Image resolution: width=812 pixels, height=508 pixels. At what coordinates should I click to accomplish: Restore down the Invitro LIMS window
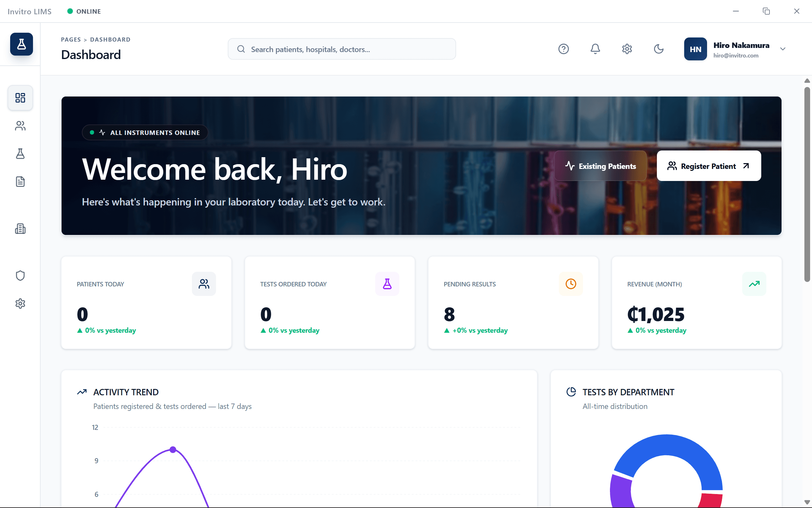(x=766, y=11)
